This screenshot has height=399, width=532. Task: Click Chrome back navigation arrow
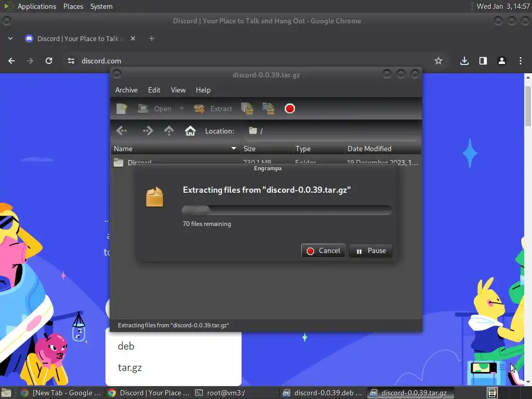click(x=11, y=61)
